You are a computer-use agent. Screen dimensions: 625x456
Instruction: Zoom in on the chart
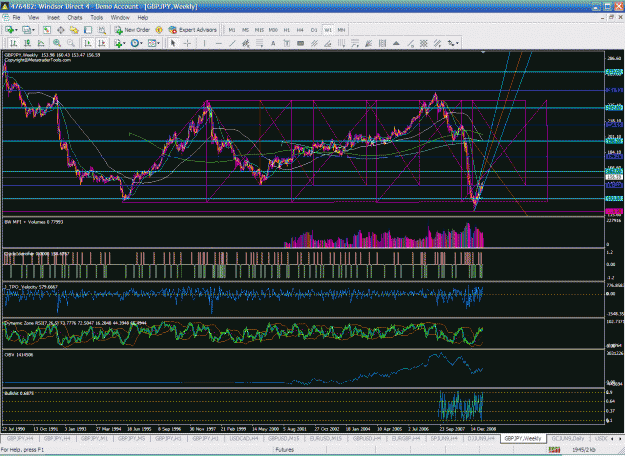(x=57, y=43)
